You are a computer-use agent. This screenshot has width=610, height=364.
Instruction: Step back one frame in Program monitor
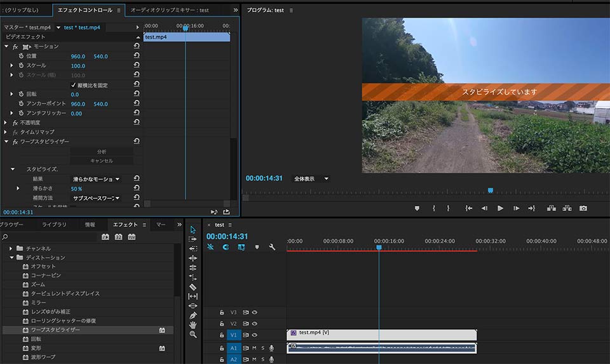[x=484, y=208]
